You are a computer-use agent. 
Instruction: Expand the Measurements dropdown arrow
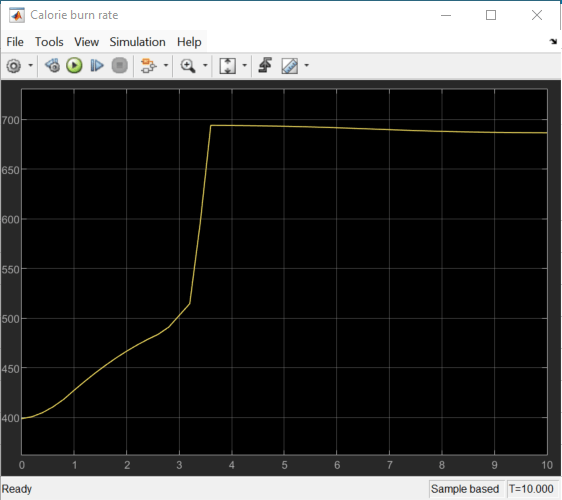306,66
